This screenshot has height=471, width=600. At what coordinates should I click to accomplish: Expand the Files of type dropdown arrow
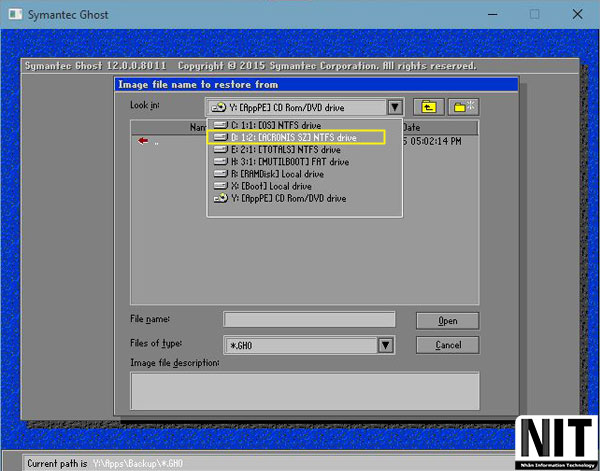pyautogui.click(x=386, y=346)
